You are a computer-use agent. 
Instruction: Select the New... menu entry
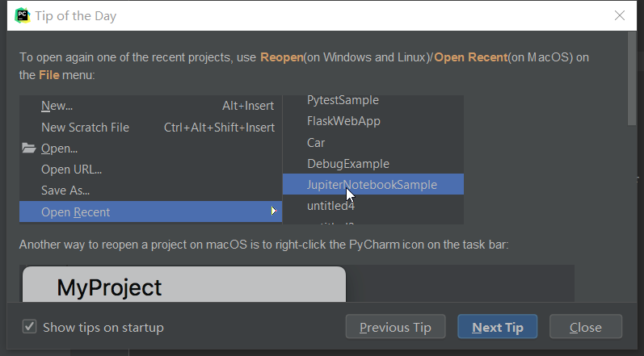click(x=57, y=106)
